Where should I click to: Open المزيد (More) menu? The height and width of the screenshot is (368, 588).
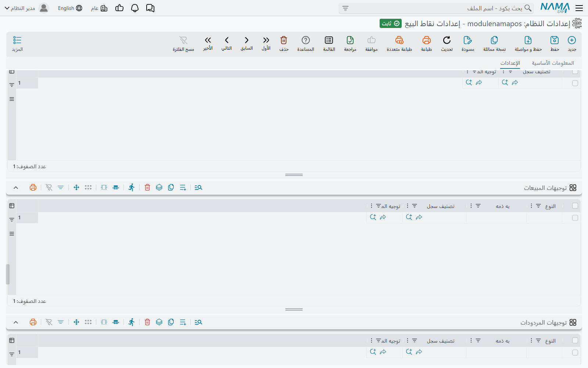click(x=17, y=43)
